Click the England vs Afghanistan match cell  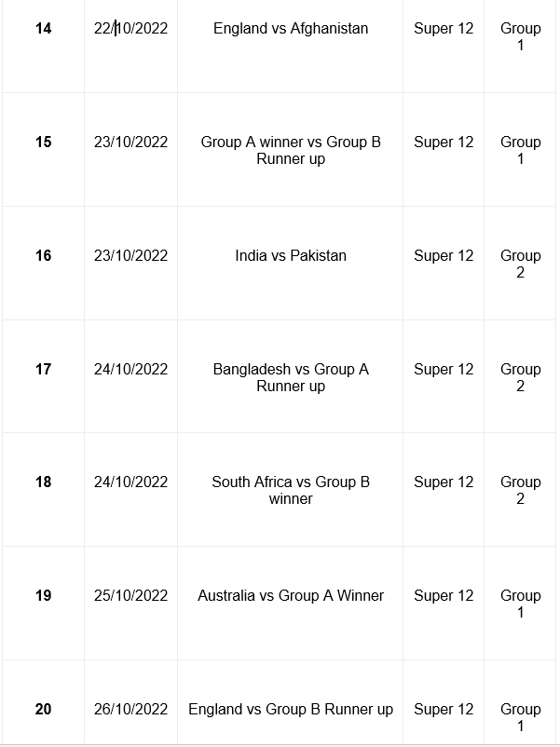290,47
